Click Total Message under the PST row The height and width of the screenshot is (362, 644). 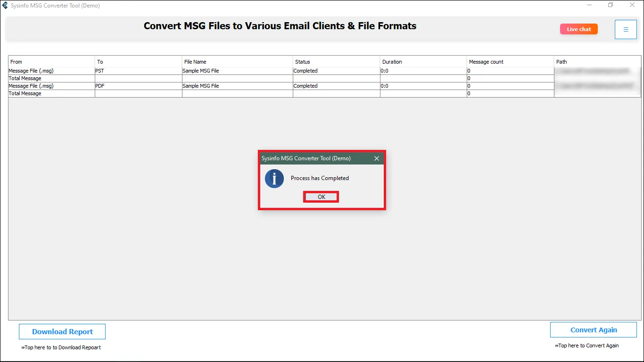click(x=51, y=78)
